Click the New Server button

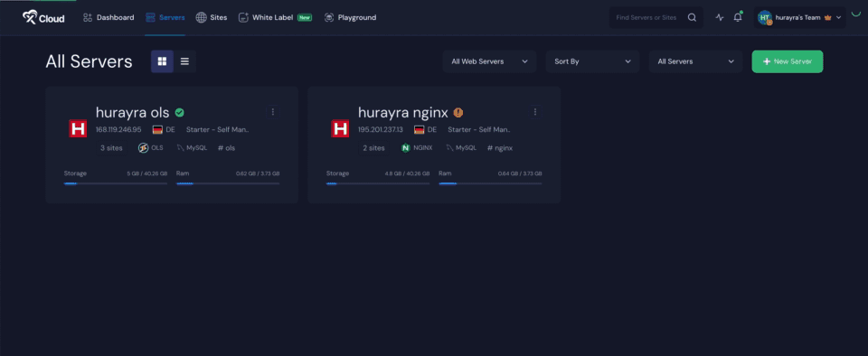click(788, 61)
